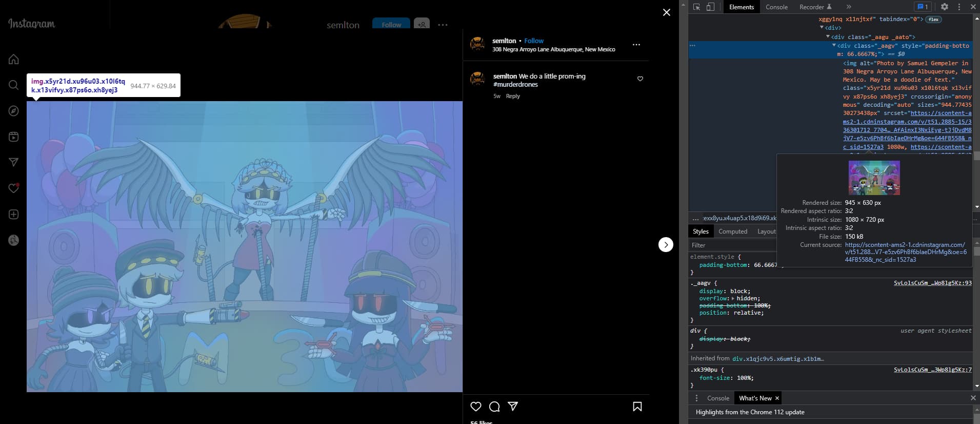The image size is (980, 424).
Task: Like the post with heart icon
Action: pyautogui.click(x=476, y=407)
